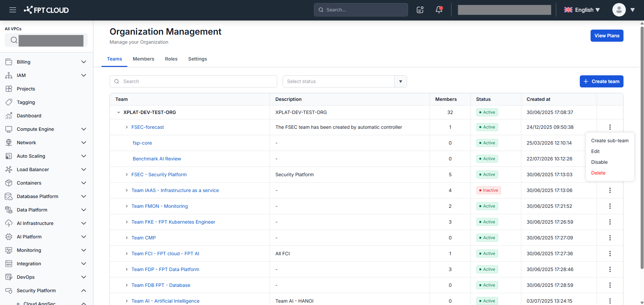This screenshot has height=305, width=644.
Task: Click the Security Platform sidebar icon
Action: 9,291
